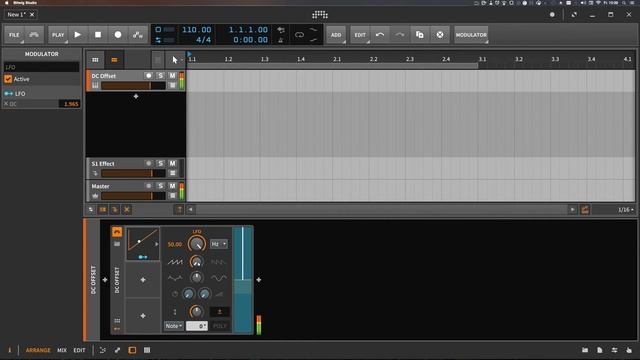The width and height of the screenshot is (640, 360).
Task: Solo the Master track
Action: (160, 186)
